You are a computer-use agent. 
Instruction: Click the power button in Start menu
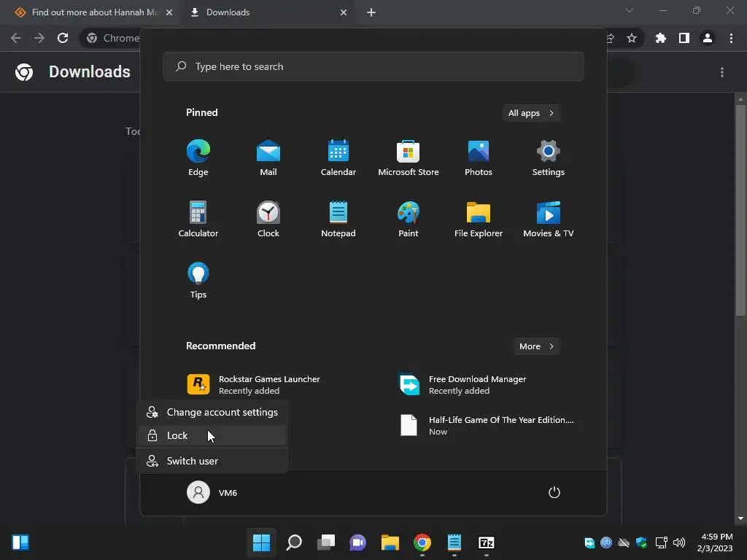click(554, 492)
